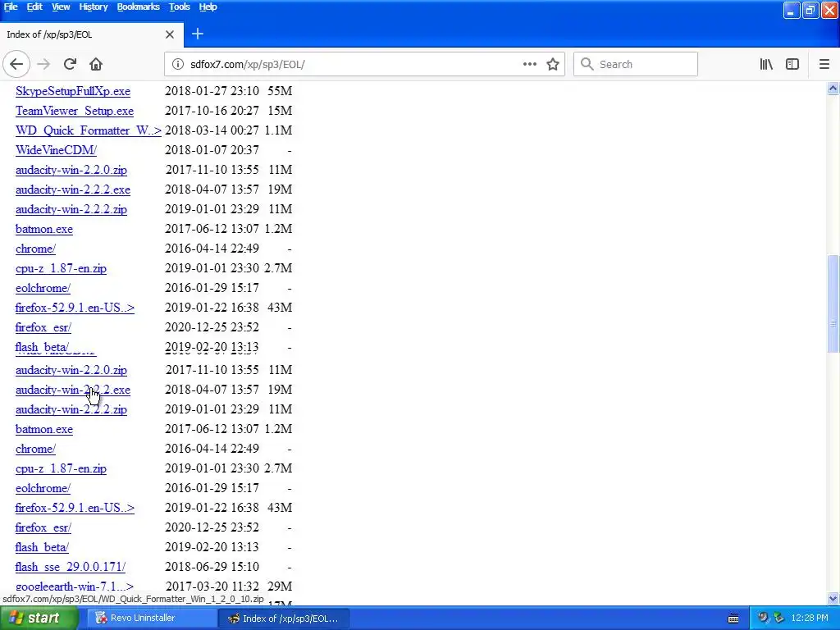Click the second system tray icon beside the clock
The height and width of the screenshot is (630, 840).
[x=779, y=618]
